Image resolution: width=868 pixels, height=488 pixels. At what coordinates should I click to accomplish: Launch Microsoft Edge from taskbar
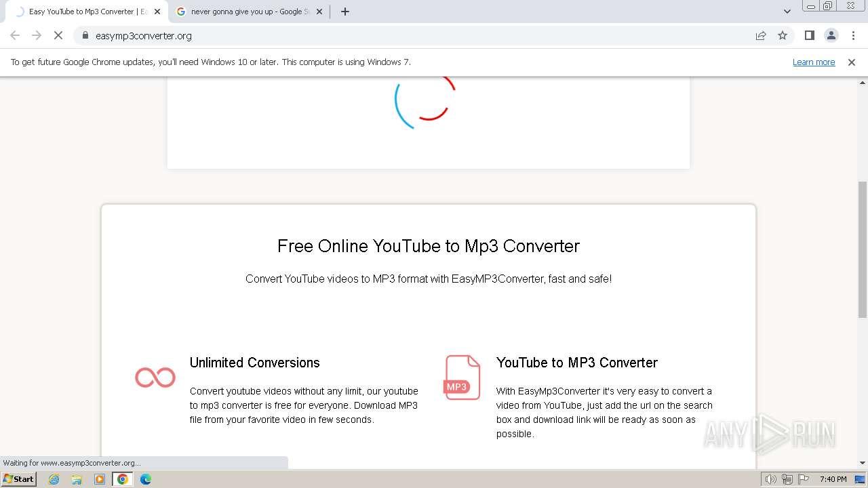(x=146, y=479)
